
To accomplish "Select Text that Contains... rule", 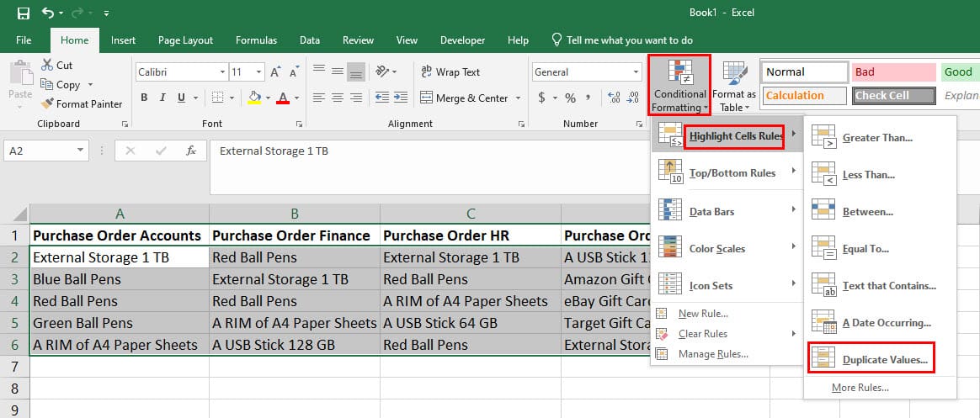I will coord(879,286).
